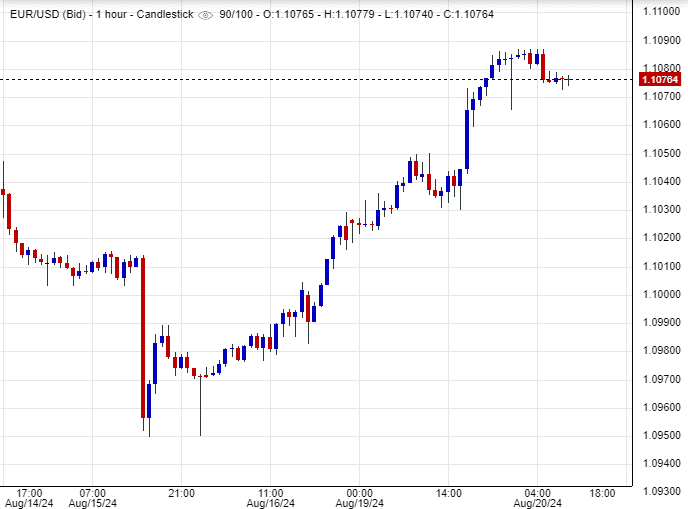
Task: Click the 11:00 Aug/16/24 time label
Action: pos(270,499)
